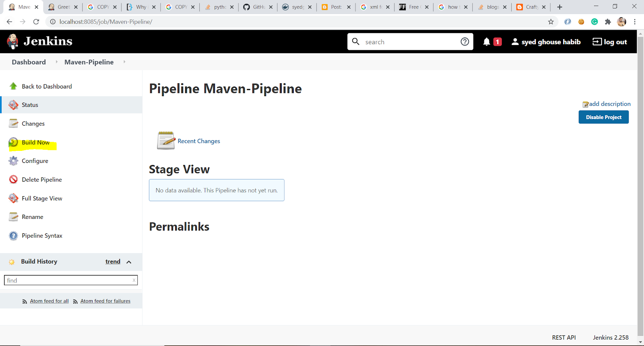Select Rename in the sidebar
The image size is (644, 346).
32,217
